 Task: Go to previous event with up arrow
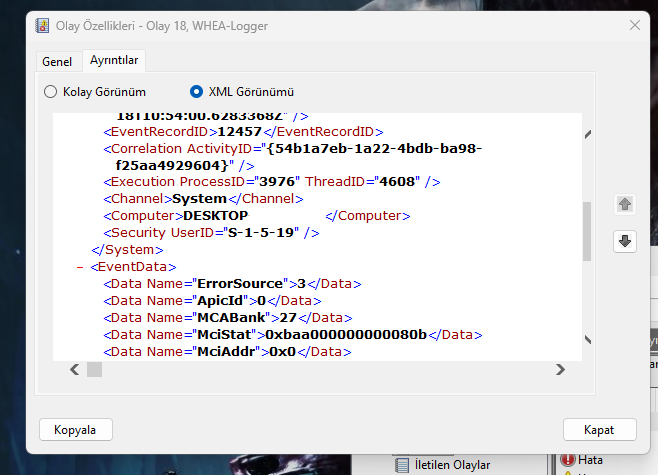625,204
